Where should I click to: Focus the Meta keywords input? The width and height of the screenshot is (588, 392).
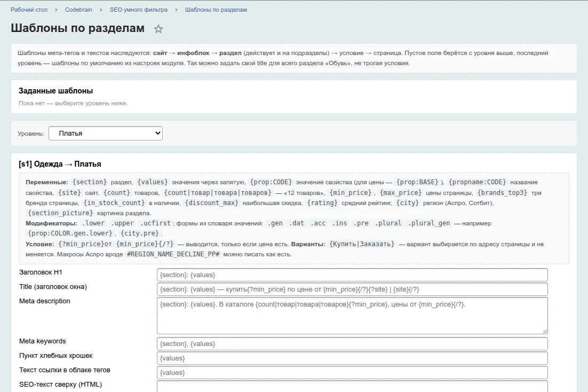coord(352,343)
